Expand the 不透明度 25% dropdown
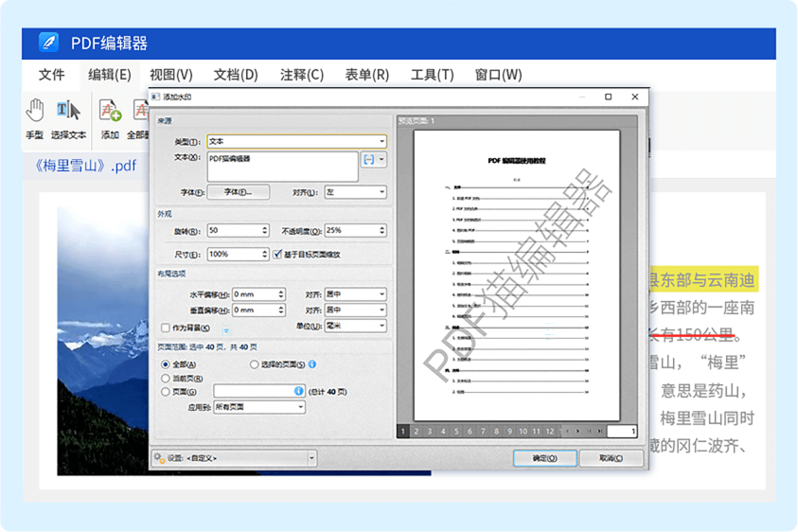The image size is (798, 532). pos(381,230)
